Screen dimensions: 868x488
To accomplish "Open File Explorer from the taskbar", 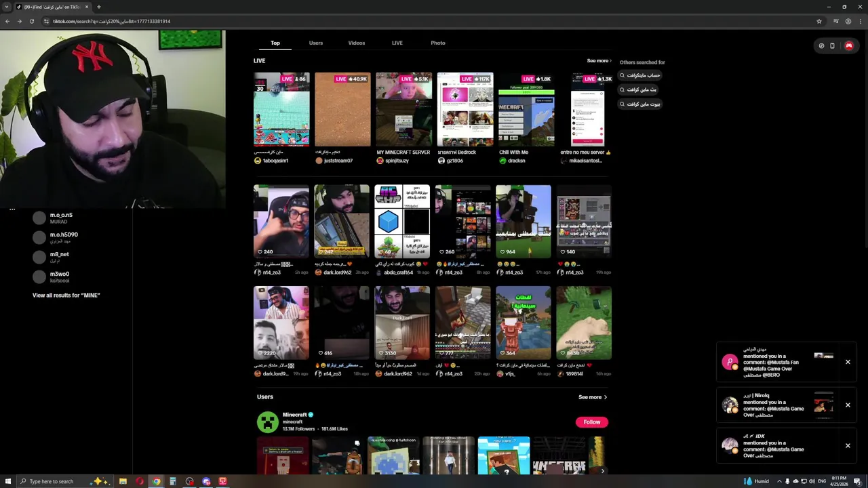I will tap(123, 481).
